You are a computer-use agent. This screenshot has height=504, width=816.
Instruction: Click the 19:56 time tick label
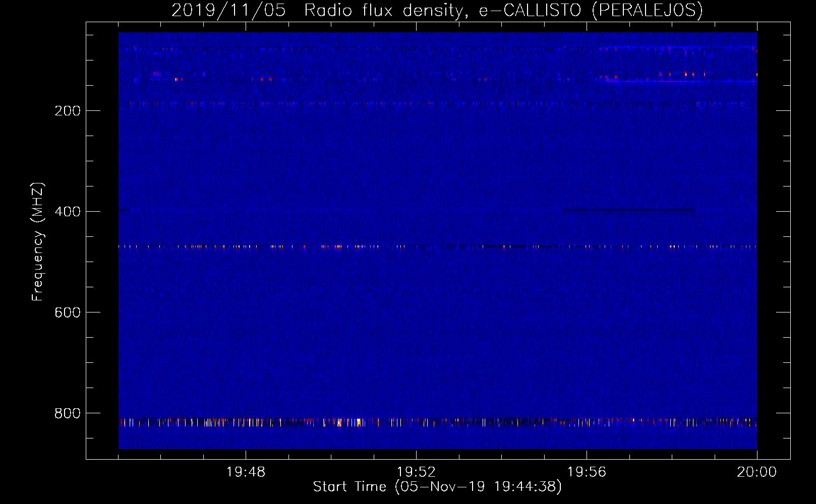coord(587,472)
